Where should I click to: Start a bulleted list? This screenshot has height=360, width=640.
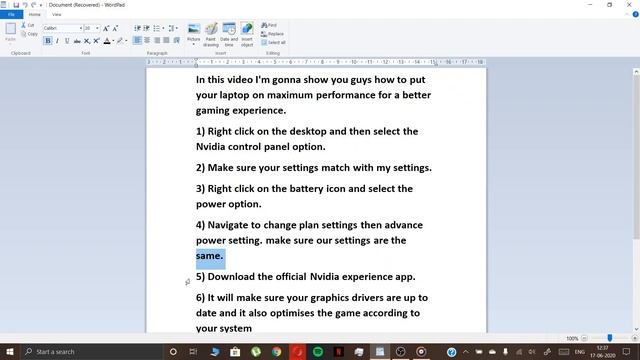pos(156,28)
